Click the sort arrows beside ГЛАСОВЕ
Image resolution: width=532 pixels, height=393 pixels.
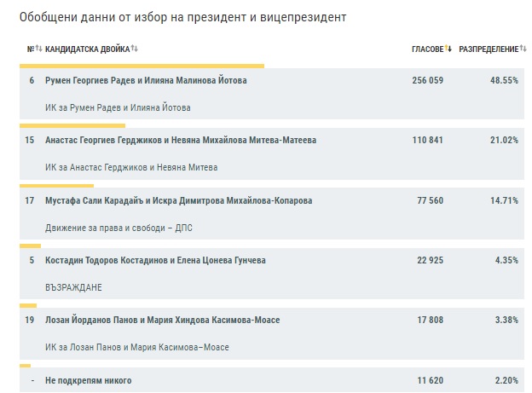click(x=448, y=49)
